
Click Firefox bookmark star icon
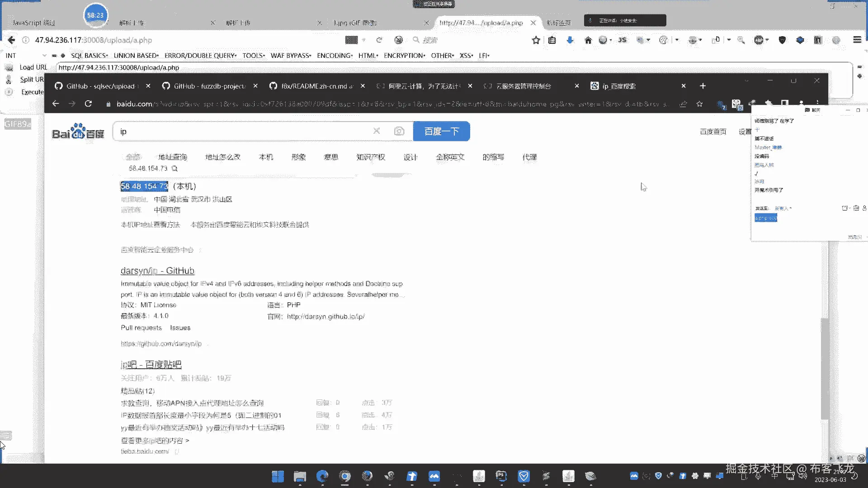tap(536, 40)
